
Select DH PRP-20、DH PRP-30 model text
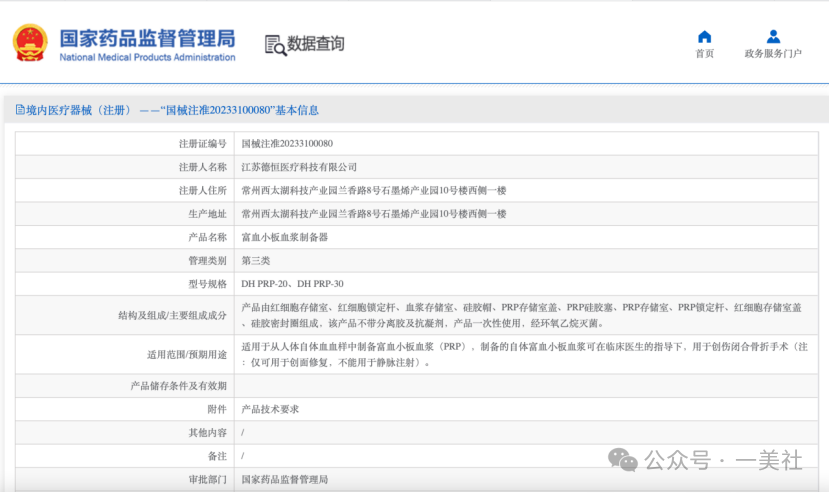[292, 284]
